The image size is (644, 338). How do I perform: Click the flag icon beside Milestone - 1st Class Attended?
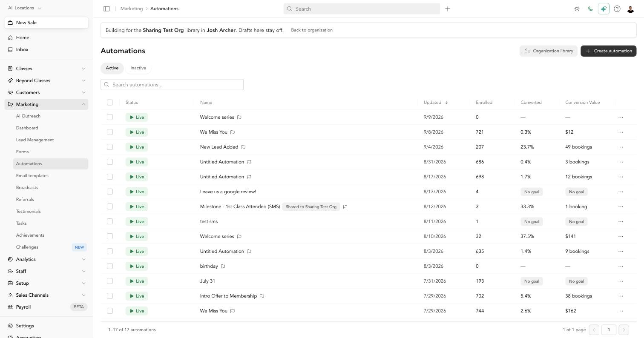(x=345, y=206)
